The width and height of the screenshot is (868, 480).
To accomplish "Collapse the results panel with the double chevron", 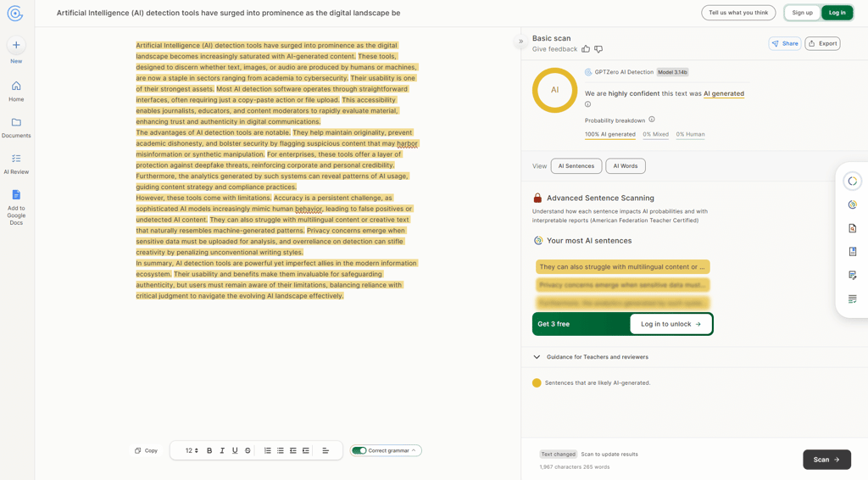I will [x=520, y=42].
